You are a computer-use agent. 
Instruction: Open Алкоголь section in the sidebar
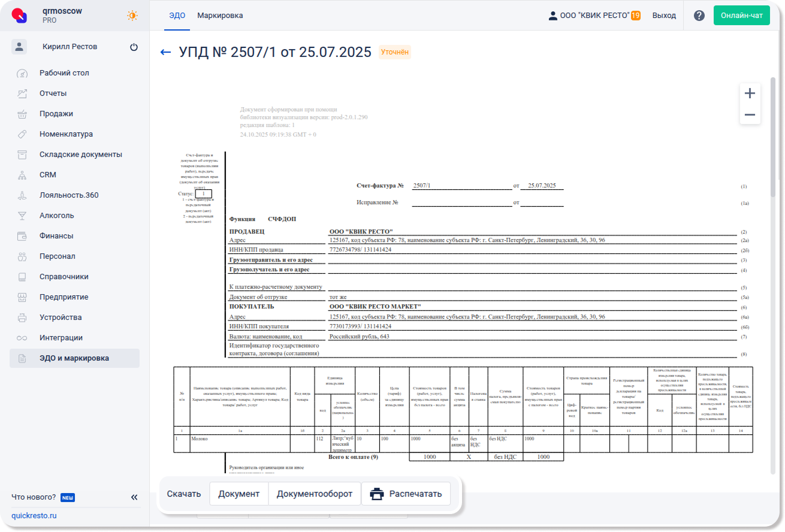56,216
